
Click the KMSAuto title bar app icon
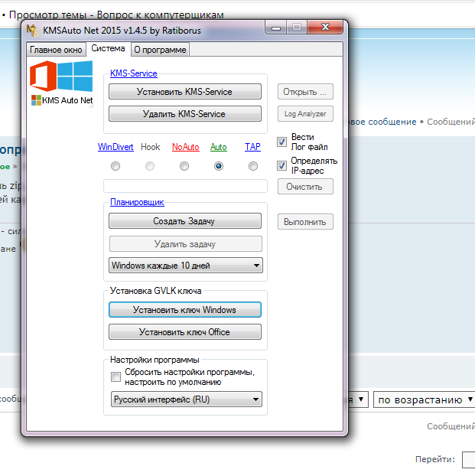coord(32,31)
